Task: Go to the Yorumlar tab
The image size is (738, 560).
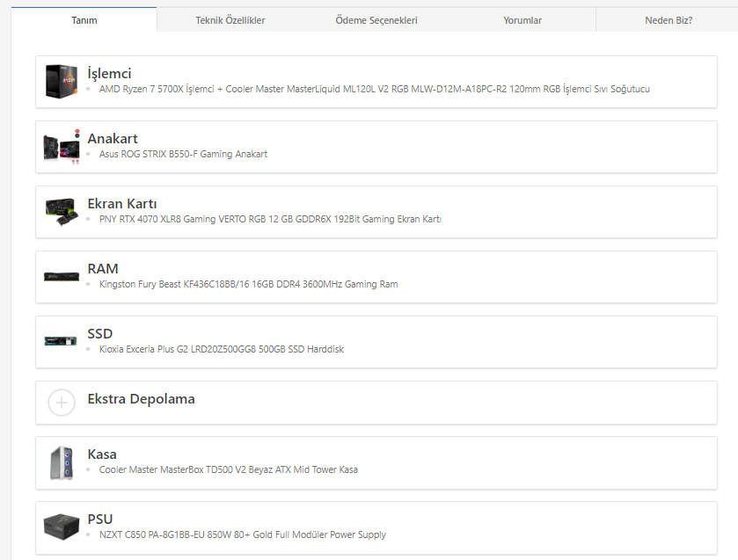Action: 522,20
